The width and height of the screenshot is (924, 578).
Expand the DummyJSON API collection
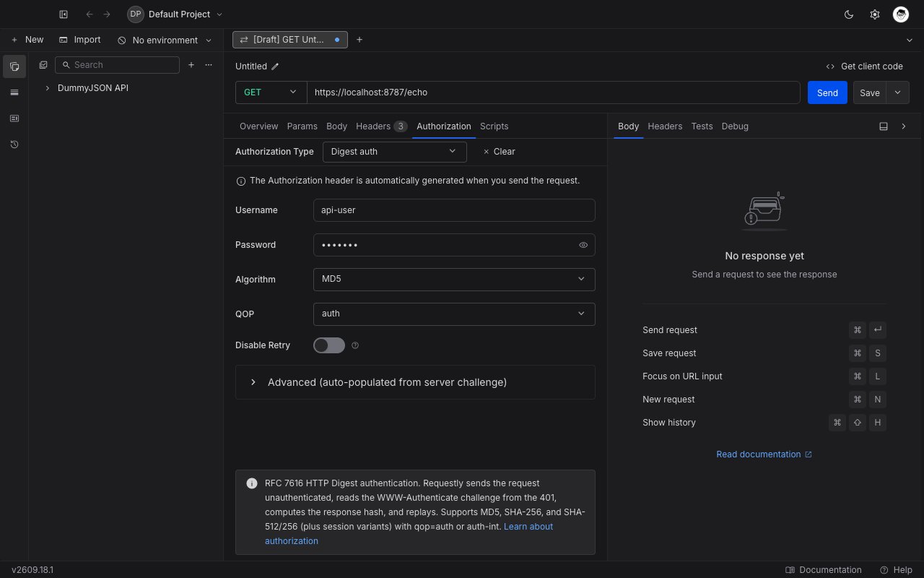[x=48, y=88]
